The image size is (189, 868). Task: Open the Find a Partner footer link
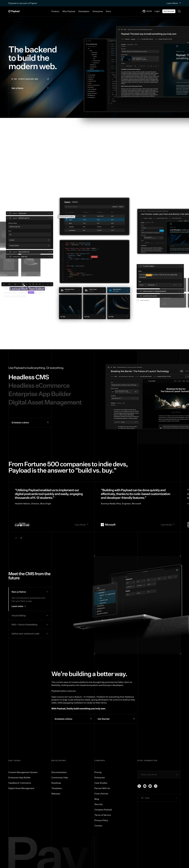click(x=101, y=794)
